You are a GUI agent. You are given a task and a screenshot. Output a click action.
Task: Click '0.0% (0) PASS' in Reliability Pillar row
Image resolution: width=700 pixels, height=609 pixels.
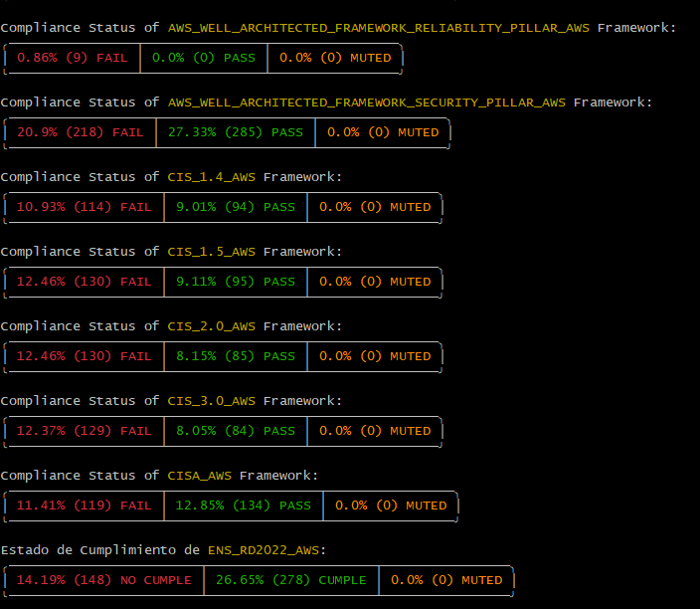point(204,58)
